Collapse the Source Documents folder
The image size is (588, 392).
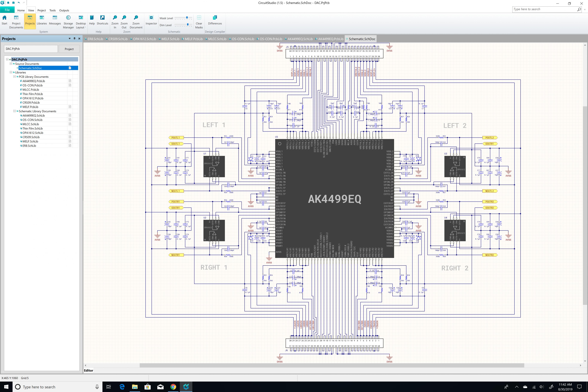click(x=11, y=64)
